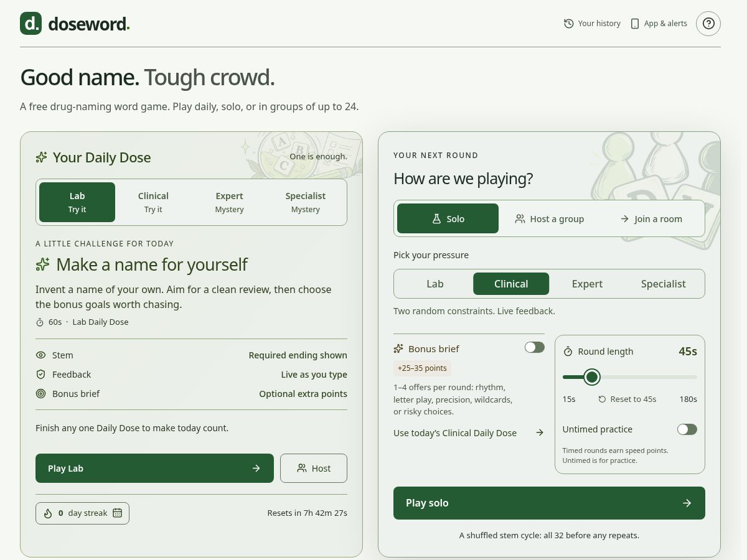Image resolution: width=747 pixels, height=560 pixels.
Task: Click 'Two random constraints. Live feedback.' text
Action: (x=474, y=310)
